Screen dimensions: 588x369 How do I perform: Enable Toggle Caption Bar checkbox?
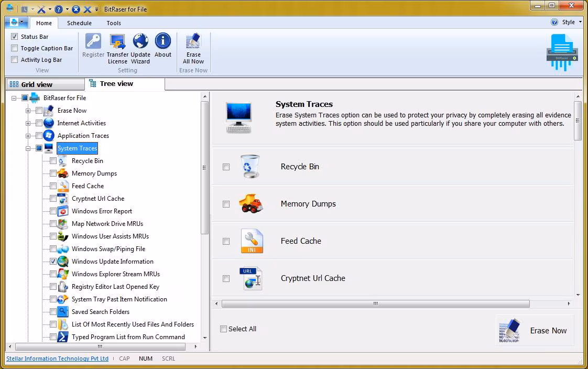coord(15,48)
